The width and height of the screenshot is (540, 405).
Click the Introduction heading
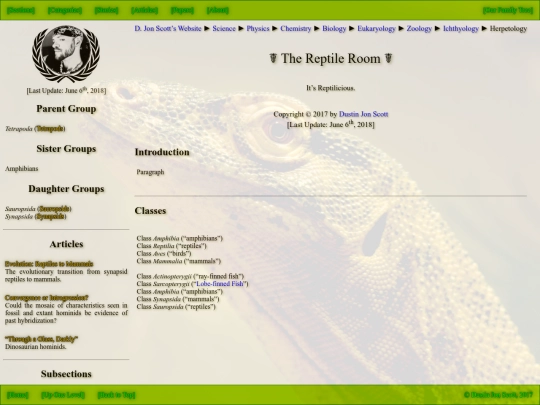pyautogui.click(x=162, y=152)
